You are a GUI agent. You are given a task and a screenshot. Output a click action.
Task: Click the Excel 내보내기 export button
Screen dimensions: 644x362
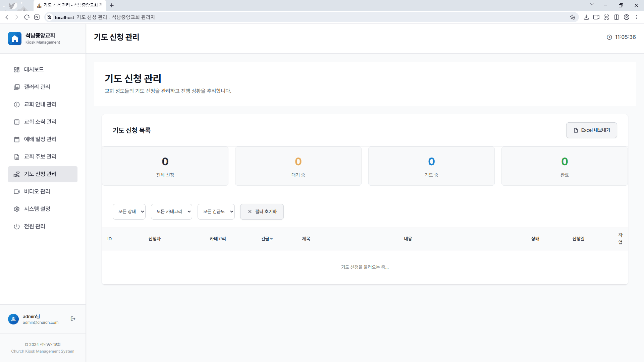591,130
